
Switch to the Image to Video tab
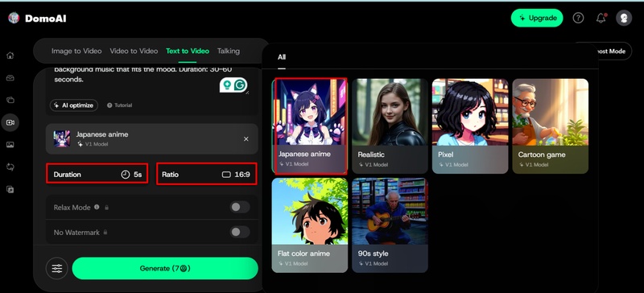(x=76, y=51)
